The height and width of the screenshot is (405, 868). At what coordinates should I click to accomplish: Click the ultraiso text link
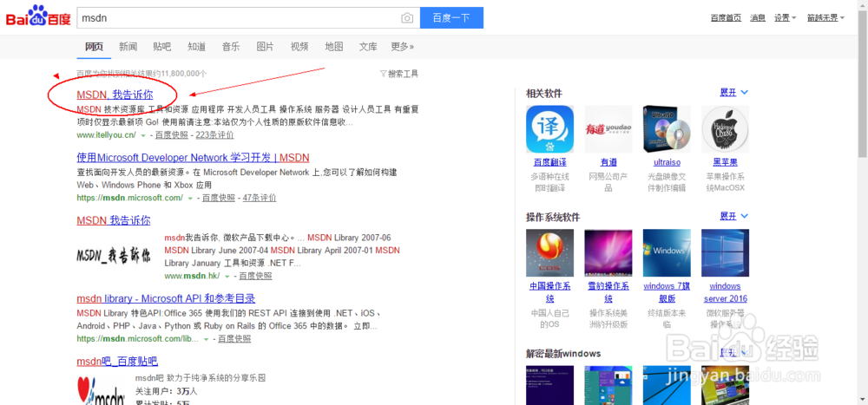[x=667, y=163]
